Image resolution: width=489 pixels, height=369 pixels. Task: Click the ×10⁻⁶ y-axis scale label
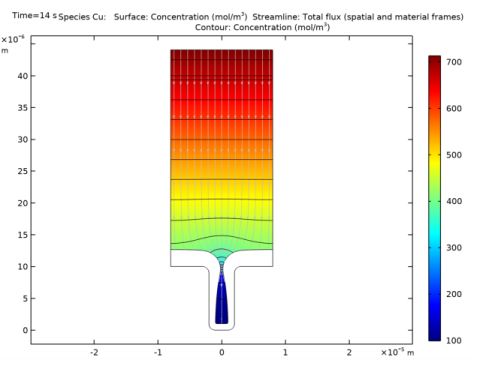[13, 39]
